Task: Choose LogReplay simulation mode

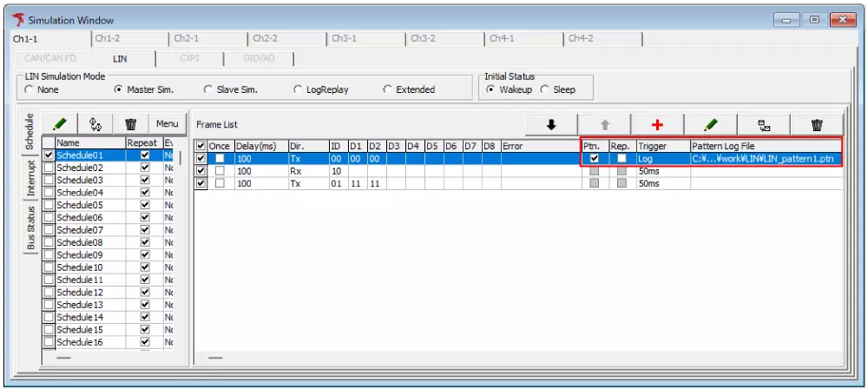Action: click(299, 89)
